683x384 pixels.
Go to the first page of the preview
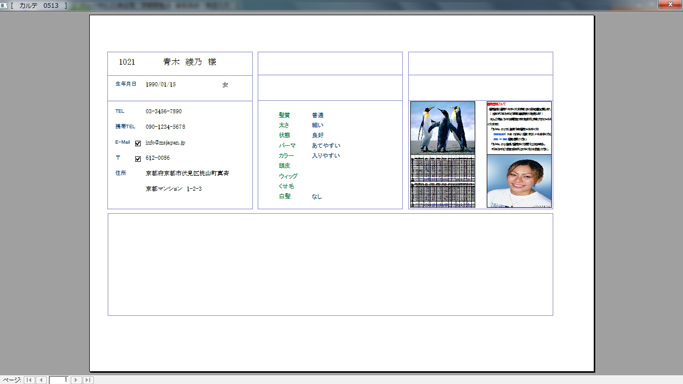tap(29, 380)
